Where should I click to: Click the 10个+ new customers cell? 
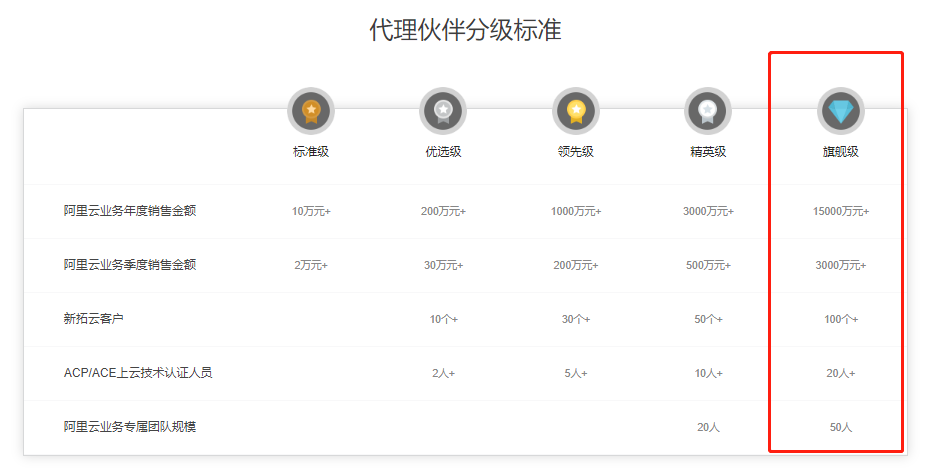click(x=443, y=319)
